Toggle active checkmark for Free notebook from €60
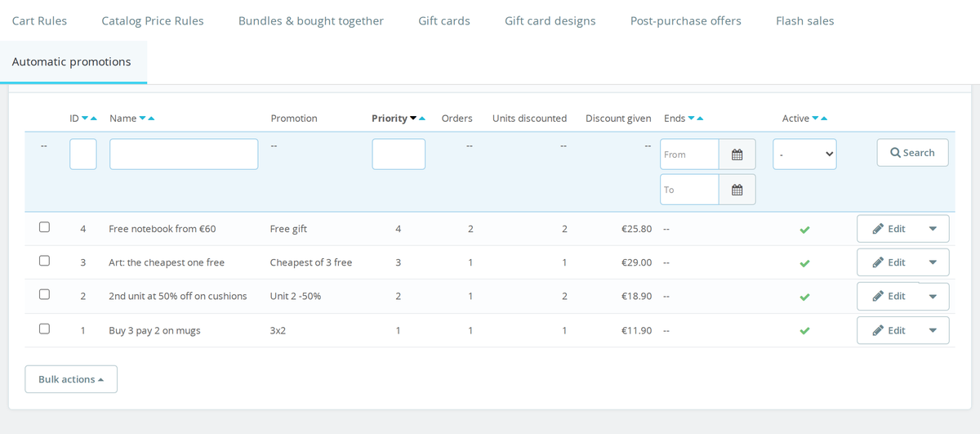The width and height of the screenshot is (980, 434). (x=804, y=230)
